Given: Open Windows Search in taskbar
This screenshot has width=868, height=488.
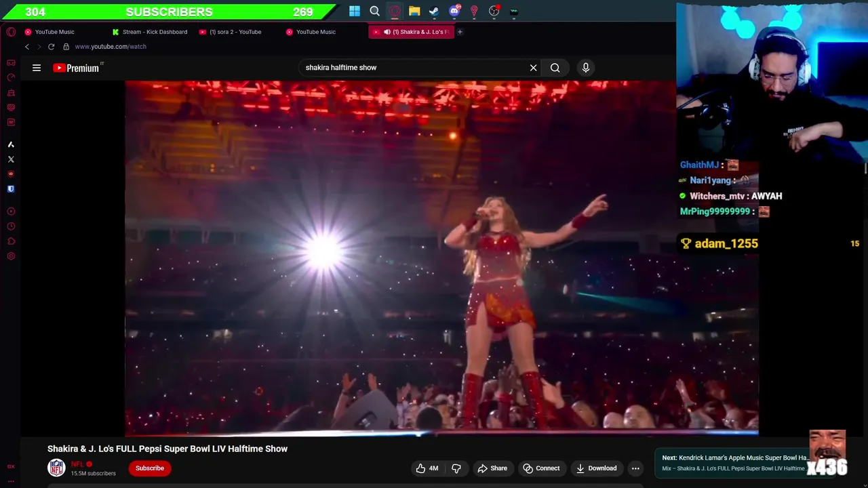Looking at the screenshot, I should click(374, 11).
